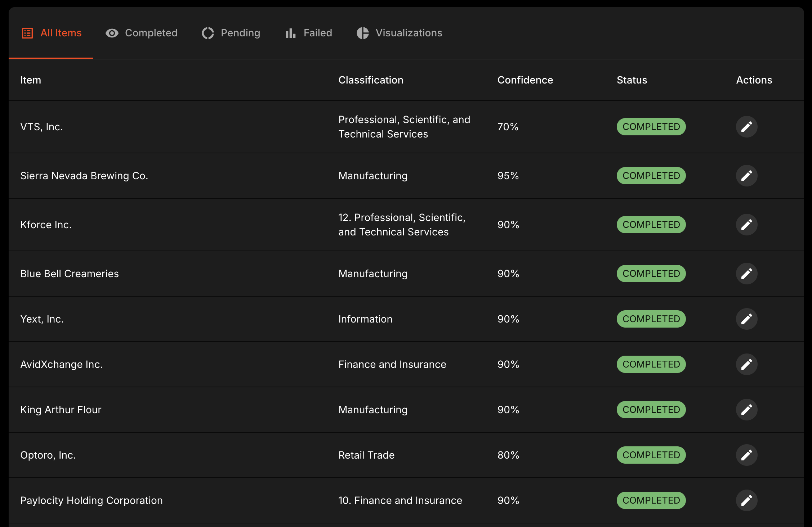The width and height of the screenshot is (812, 527).
Task: Edit the AvidXchange Inc. entry
Action: pyautogui.click(x=746, y=364)
